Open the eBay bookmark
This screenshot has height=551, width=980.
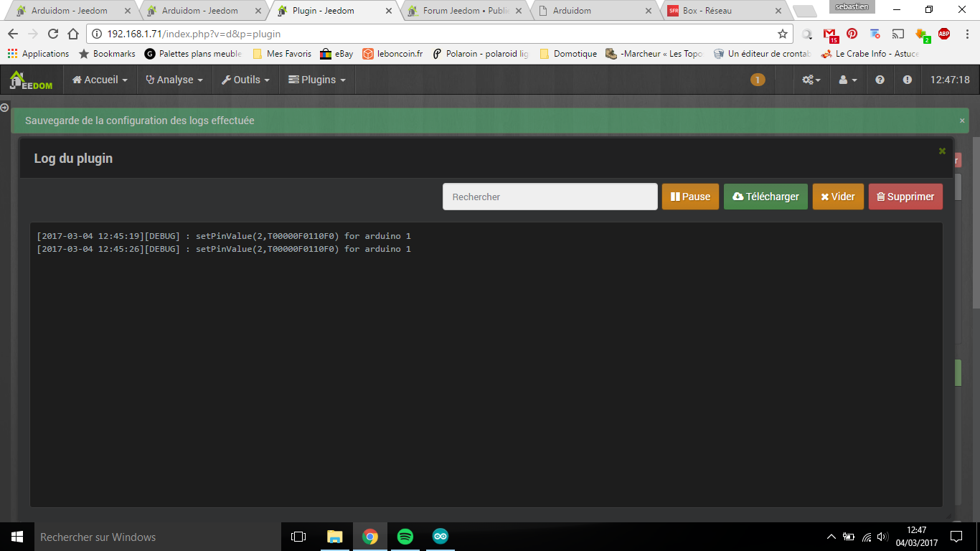[336, 54]
